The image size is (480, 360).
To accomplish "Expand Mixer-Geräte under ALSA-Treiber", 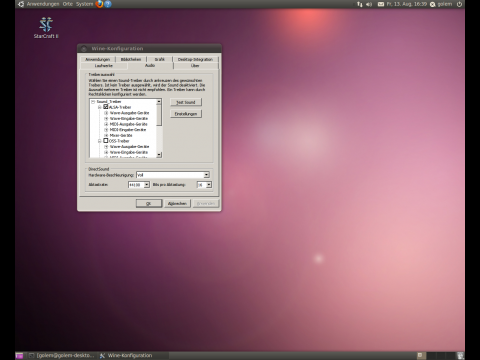I will coord(106,135).
